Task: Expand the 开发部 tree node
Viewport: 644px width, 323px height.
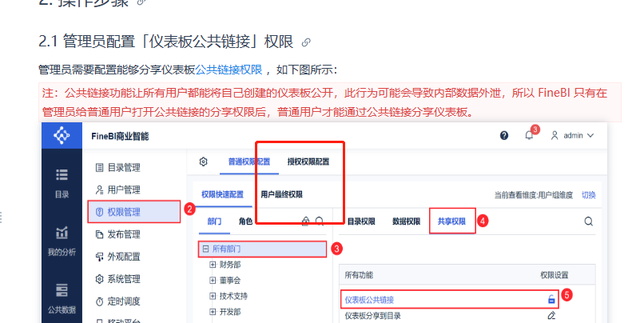Action: coord(213,312)
